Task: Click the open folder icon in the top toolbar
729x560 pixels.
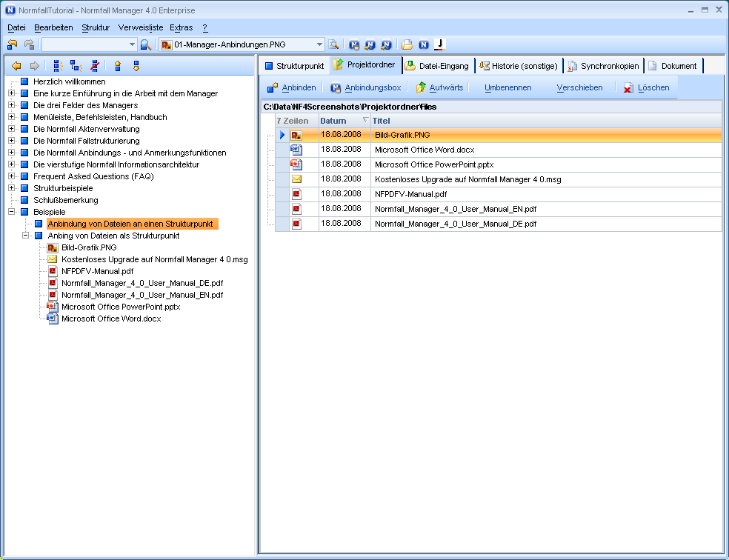Action: tap(407, 44)
